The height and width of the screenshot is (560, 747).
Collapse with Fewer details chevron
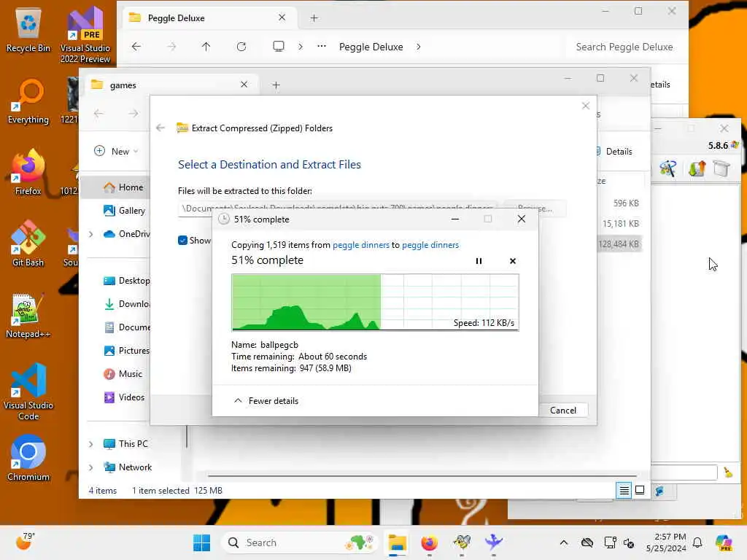[238, 400]
